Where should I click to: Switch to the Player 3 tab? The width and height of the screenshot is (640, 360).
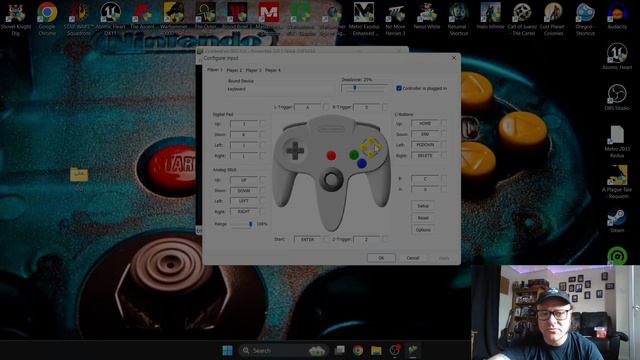point(253,70)
